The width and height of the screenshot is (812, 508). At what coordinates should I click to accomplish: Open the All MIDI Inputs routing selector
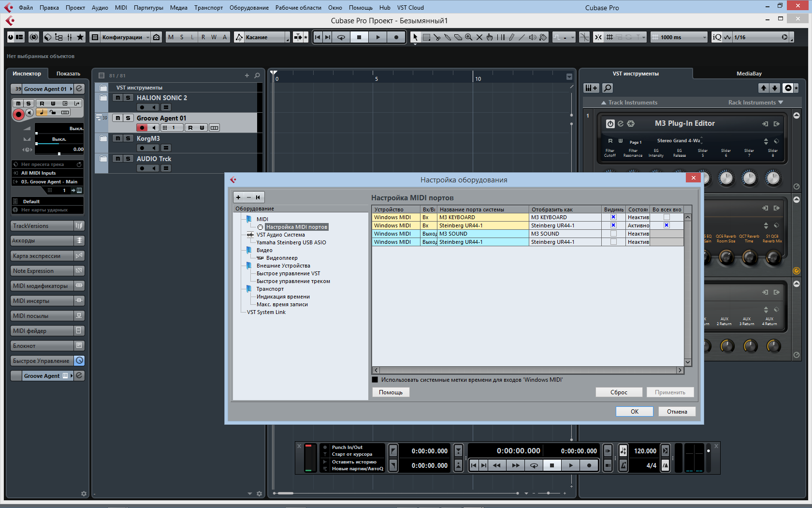[x=47, y=173]
